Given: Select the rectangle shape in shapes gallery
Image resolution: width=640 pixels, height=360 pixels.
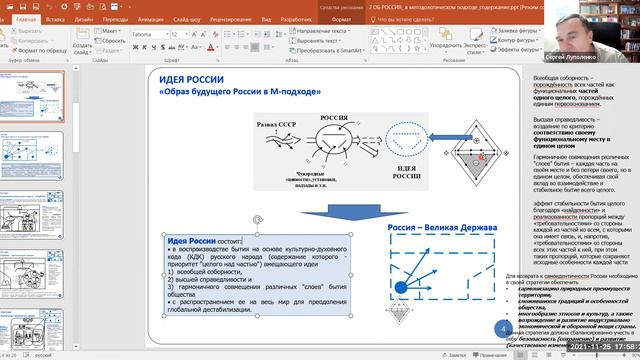Looking at the screenshot, I should coord(400,31).
